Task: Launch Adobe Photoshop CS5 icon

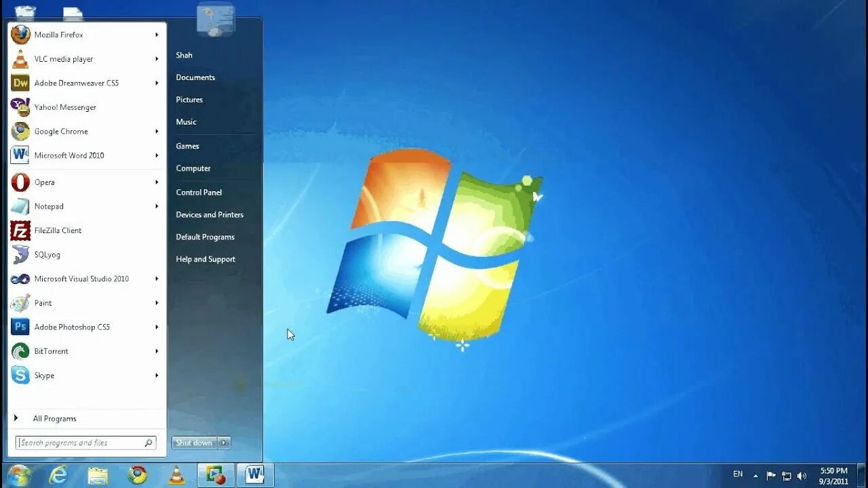Action: point(20,327)
